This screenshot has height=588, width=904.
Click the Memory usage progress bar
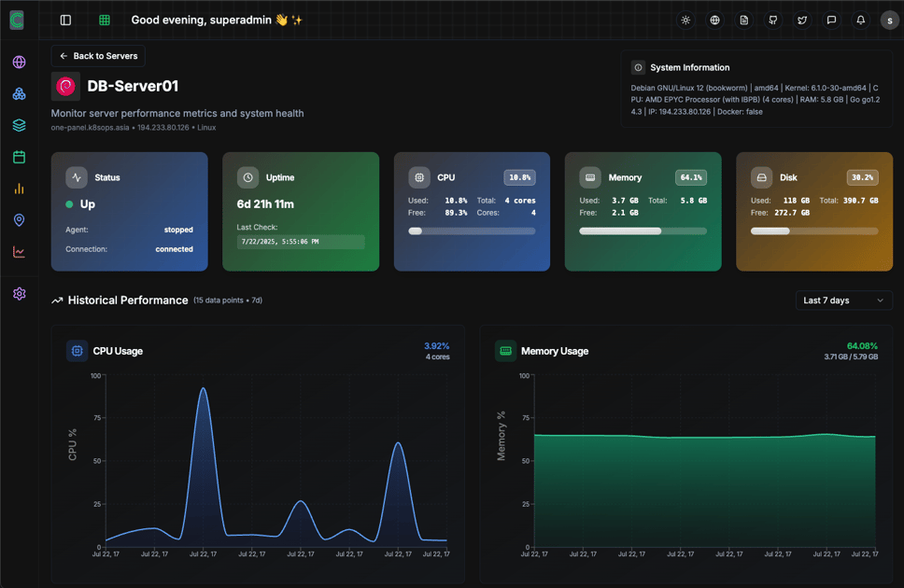coord(643,231)
